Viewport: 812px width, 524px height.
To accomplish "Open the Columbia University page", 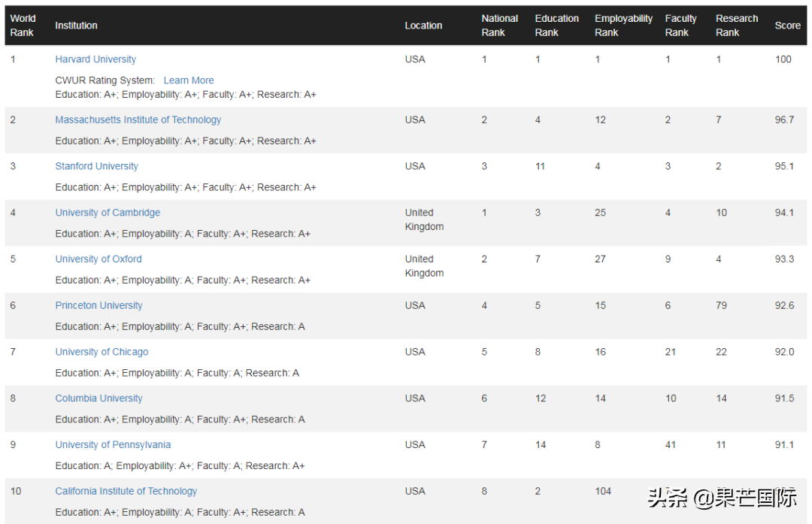I will (98, 398).
